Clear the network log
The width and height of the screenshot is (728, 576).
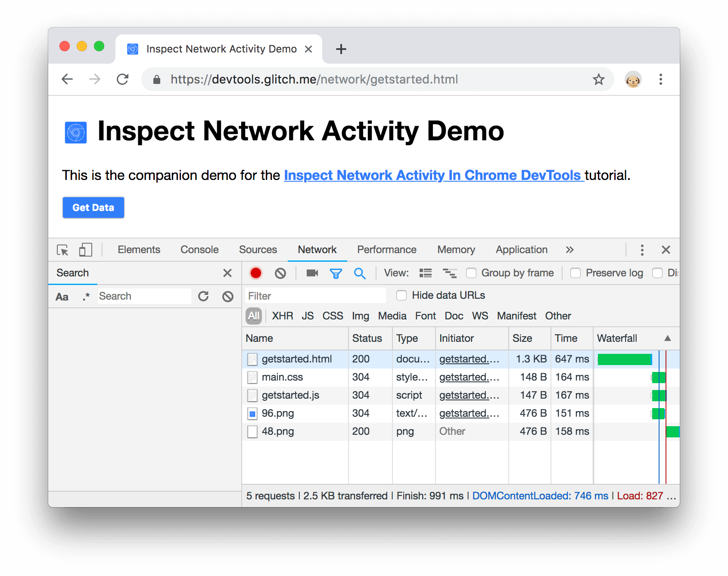(x=280, y=273)
